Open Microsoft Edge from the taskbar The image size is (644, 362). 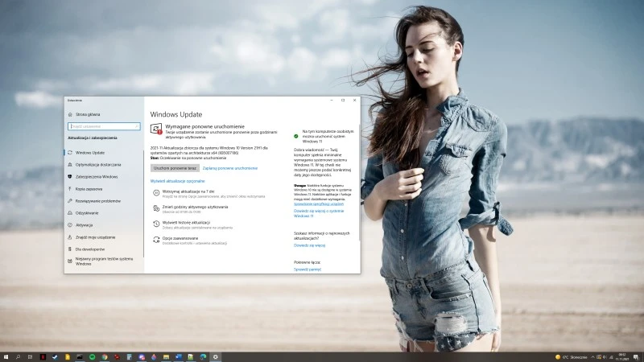[x=203, y=357]
